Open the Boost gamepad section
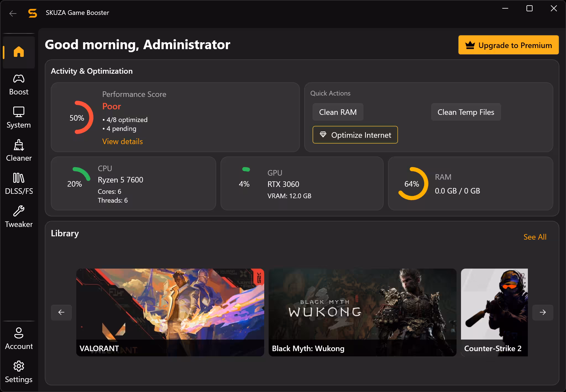 click(19, 85)
